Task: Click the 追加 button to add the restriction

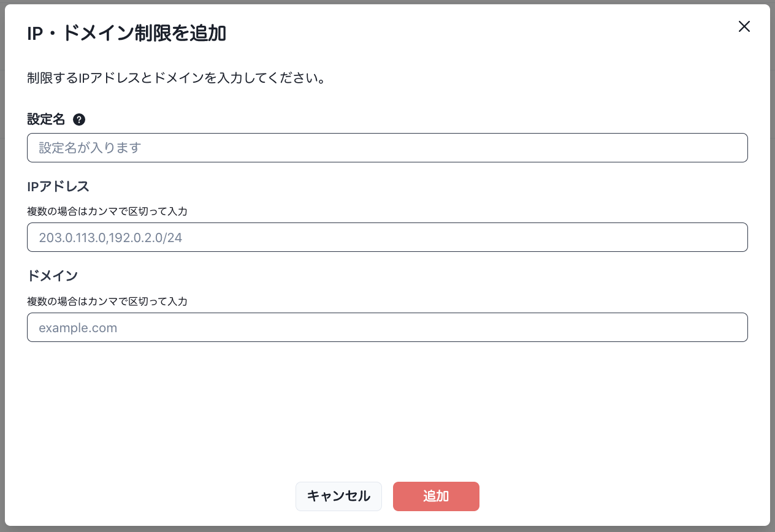Action: [x=436, y=496]
